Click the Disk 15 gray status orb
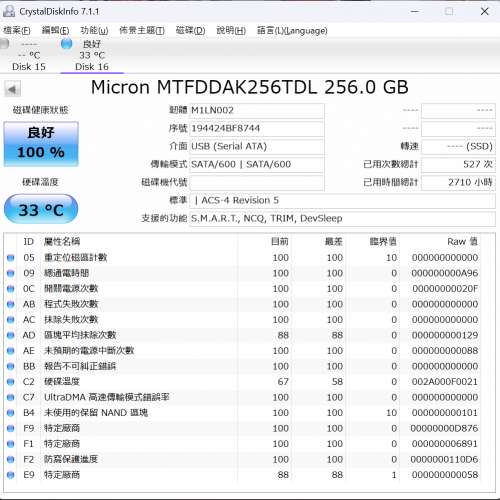 click(4, 44)
